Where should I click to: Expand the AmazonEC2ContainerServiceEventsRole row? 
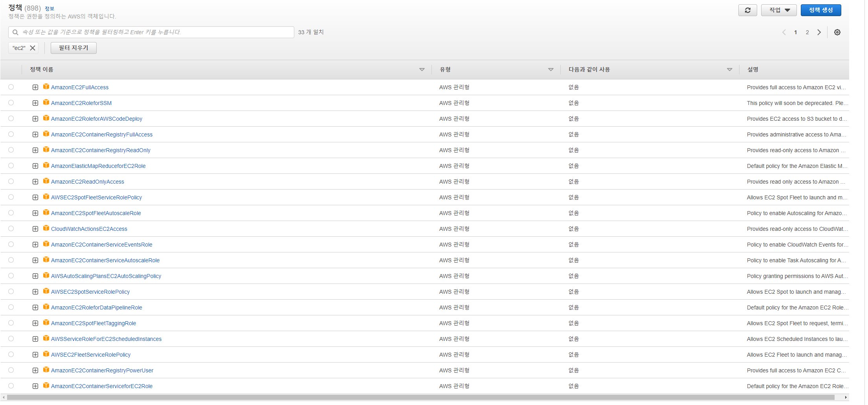pyautogui.click(x=35, y=245)
